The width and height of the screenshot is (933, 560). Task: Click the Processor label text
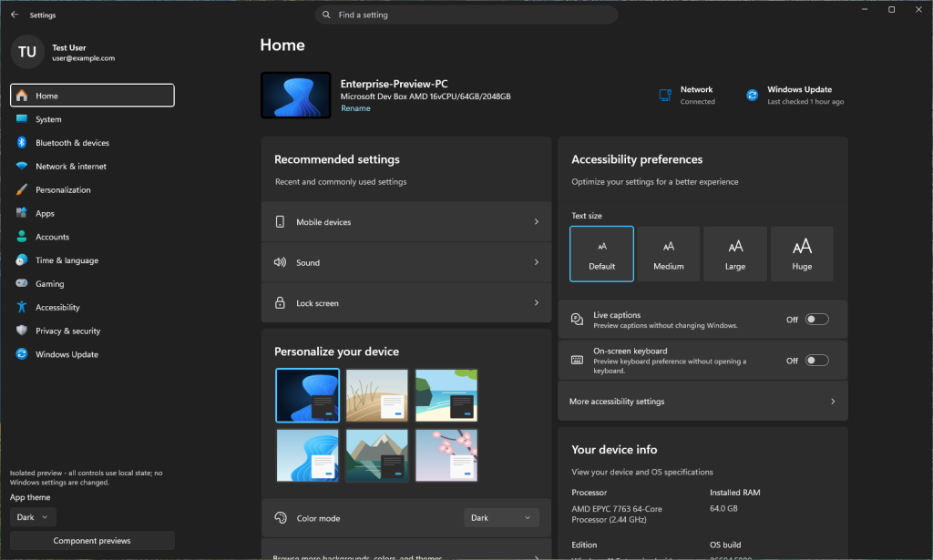(590, 493)
